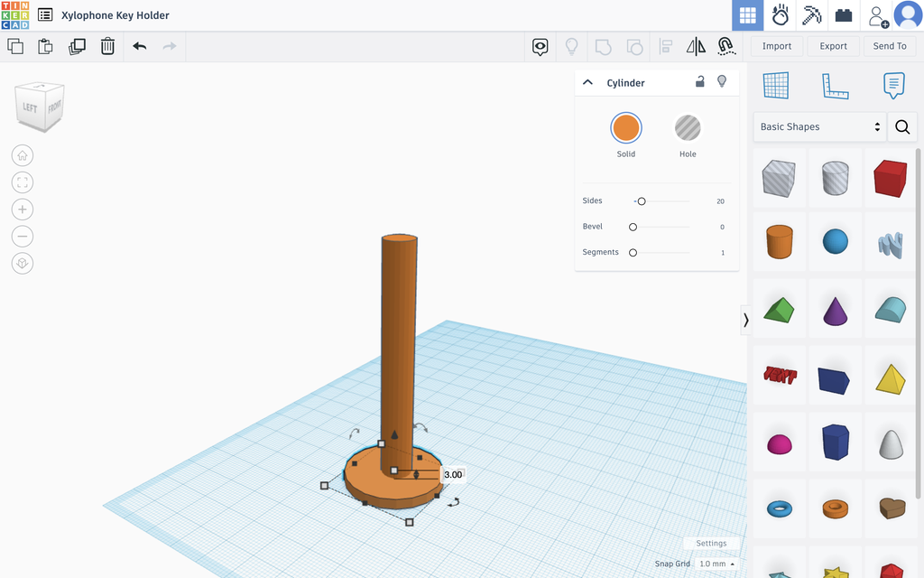This screenshot has width=924, height=578.
Task: Click the Group shapes icon
Action: coord(604,47)
